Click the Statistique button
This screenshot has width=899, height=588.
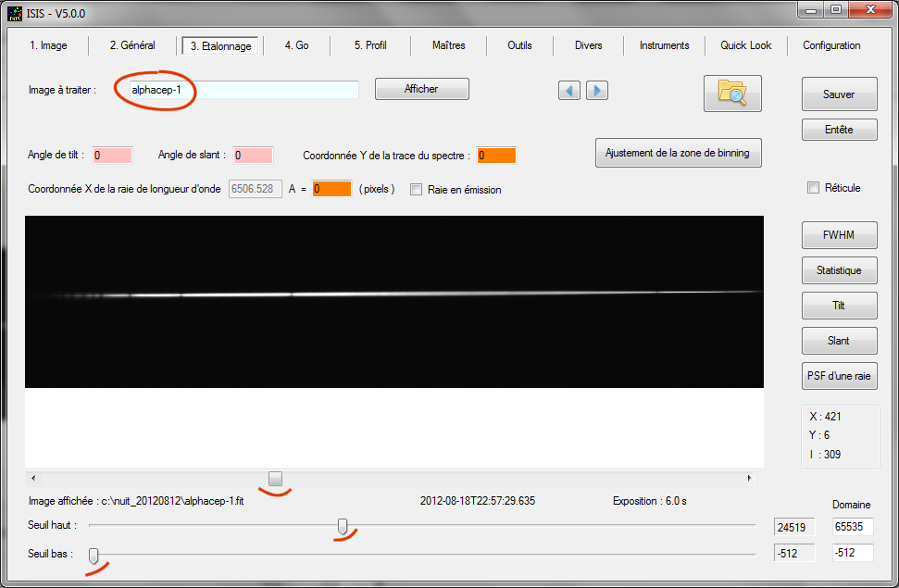coord(839,270)
